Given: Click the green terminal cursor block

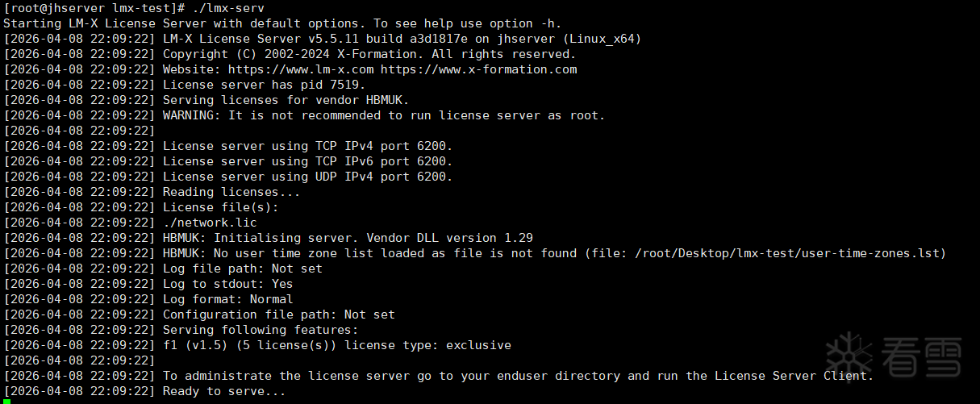Looking at the screenshot, I should coord(7,400).
